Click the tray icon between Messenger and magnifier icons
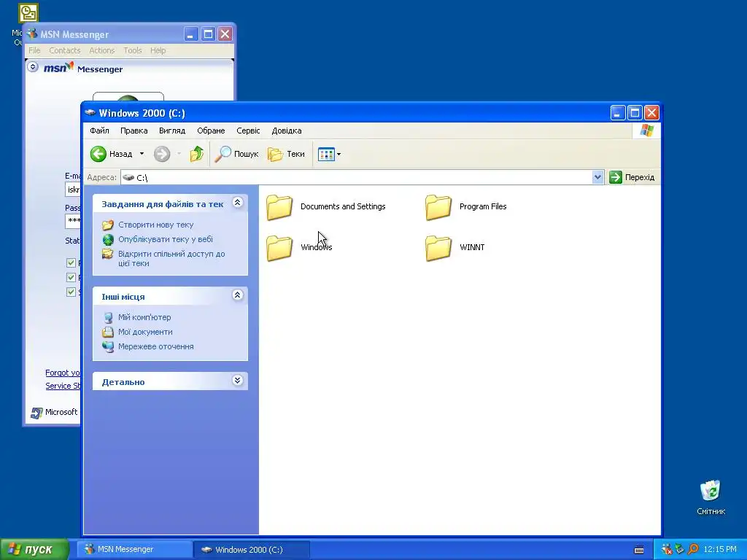 click(680, 550)
